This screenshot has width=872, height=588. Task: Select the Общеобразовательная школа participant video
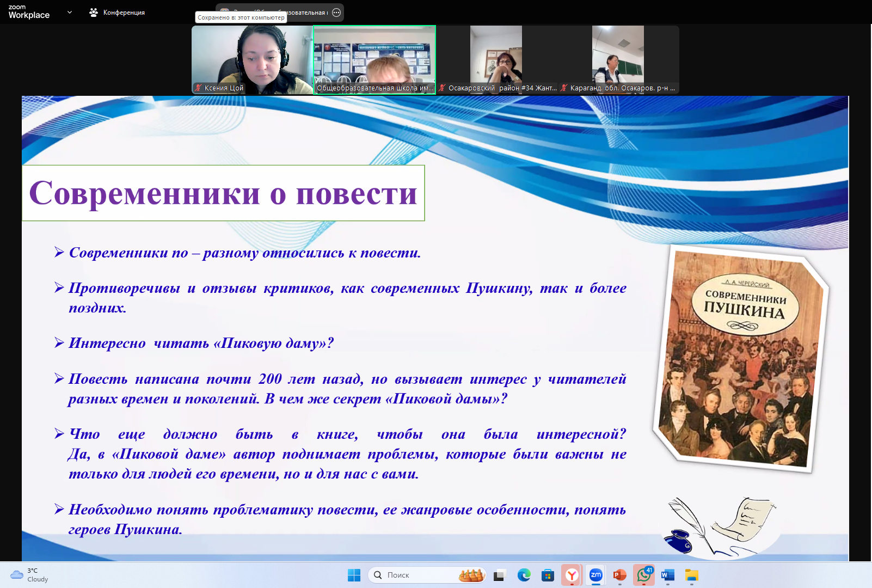pyautogui.click(x=374, y=59)
